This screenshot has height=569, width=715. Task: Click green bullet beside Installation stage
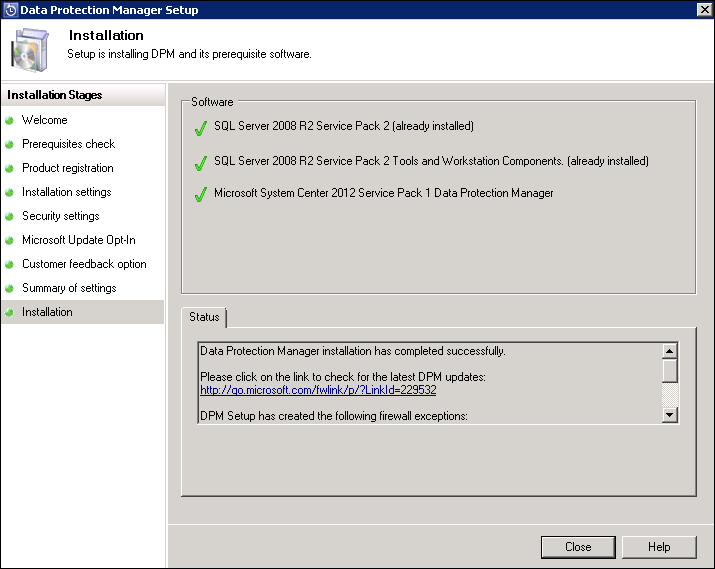tap(9, 312)
